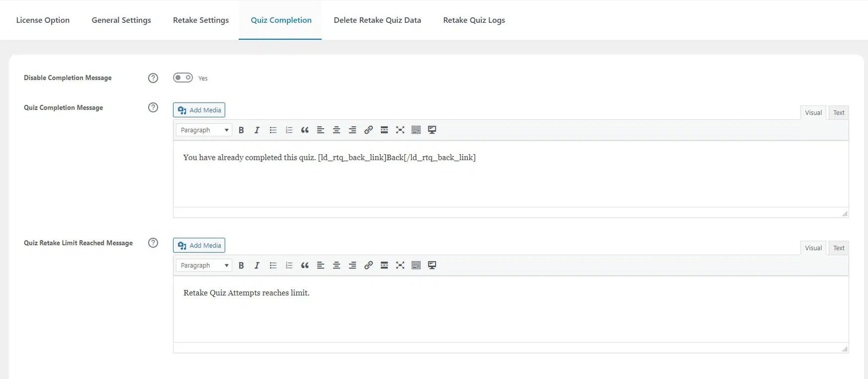Apply blockquote in Quiz Completion Message editor
The image size is (868, 379).
(305, 130)
